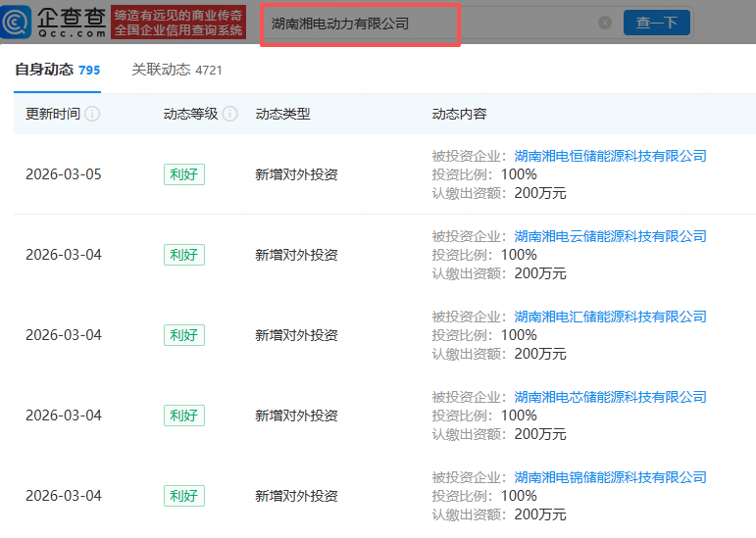Open 湖南湘电锦储能源科技有限公司 link
Screen dimensions: 756x538
tap(610, 477)
